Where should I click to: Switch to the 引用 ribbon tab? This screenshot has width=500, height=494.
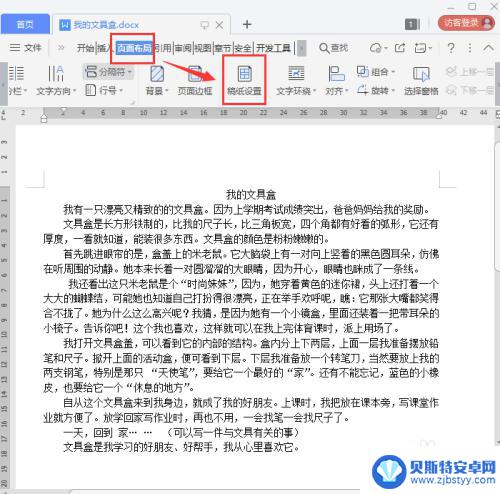(x=163, y=48)
